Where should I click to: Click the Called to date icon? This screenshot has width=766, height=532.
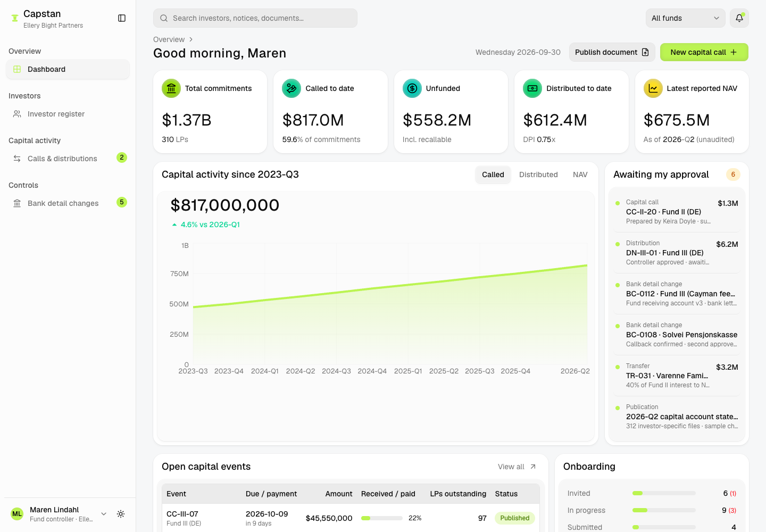pos(292,88)
